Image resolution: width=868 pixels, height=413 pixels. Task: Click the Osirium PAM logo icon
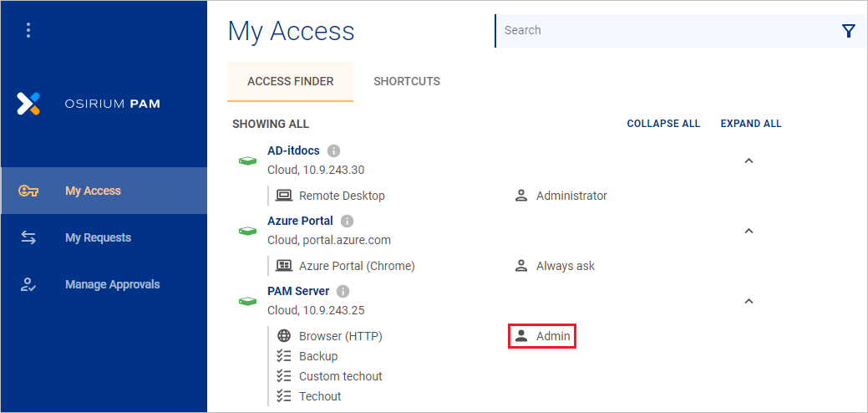coord(28,104)
